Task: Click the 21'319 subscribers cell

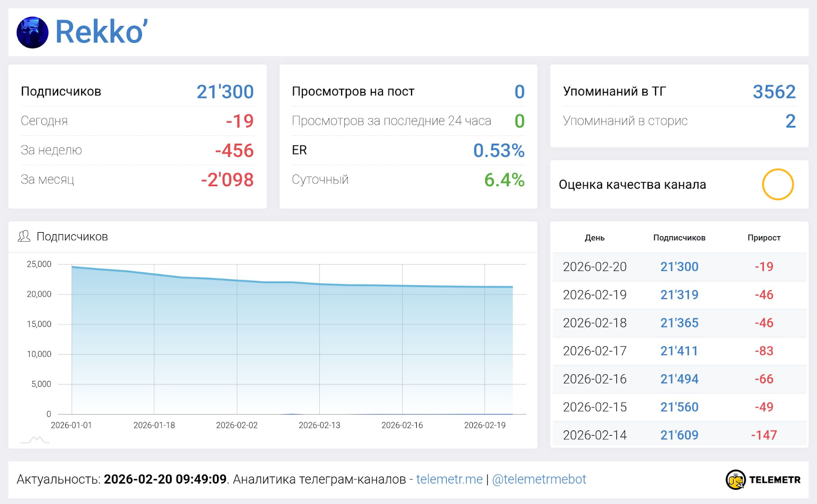Action: (679, 295)
